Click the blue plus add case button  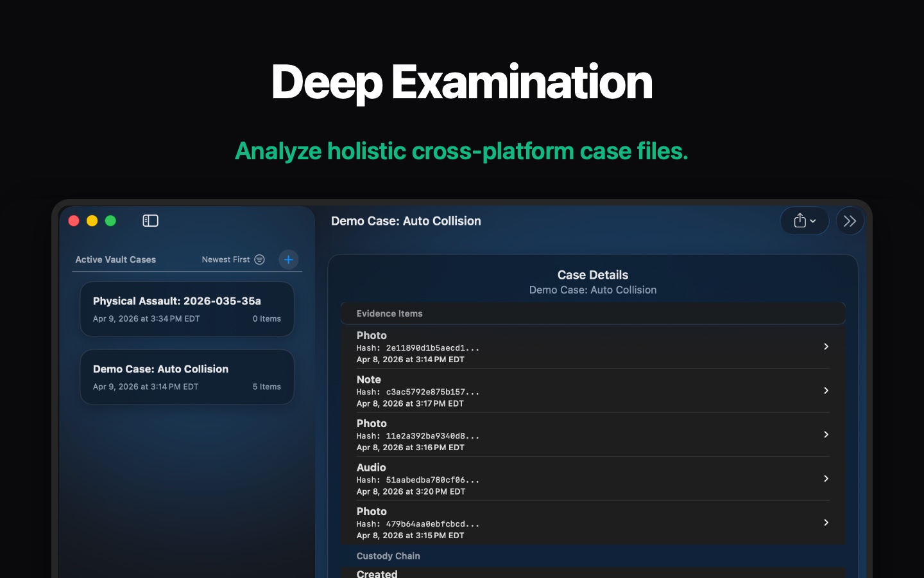[x=289, y=259]
